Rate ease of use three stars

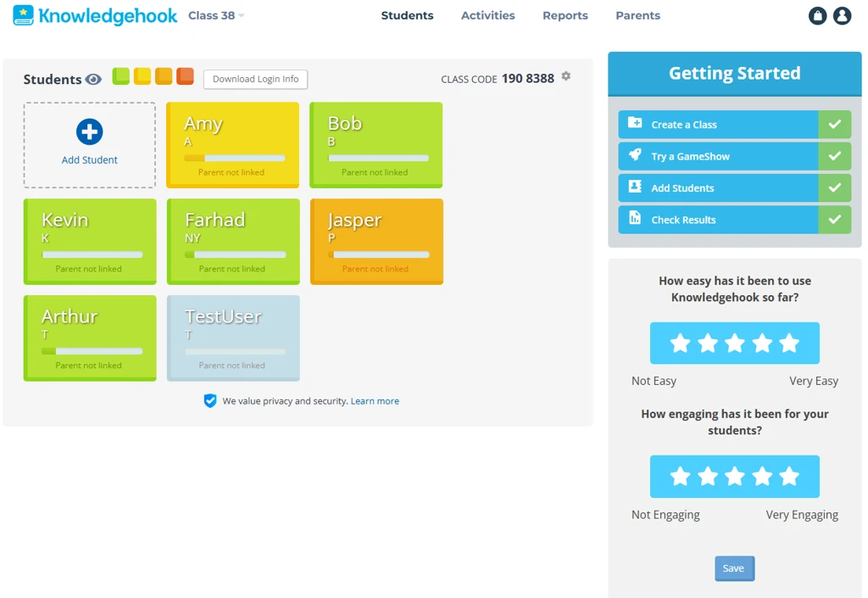(x=735, y=344)
